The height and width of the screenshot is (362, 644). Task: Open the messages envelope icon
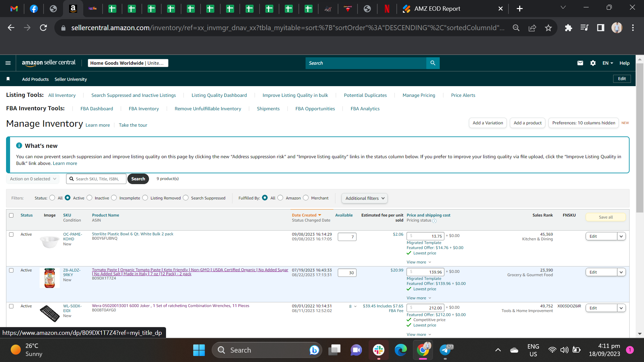click(x=580, y=63)
